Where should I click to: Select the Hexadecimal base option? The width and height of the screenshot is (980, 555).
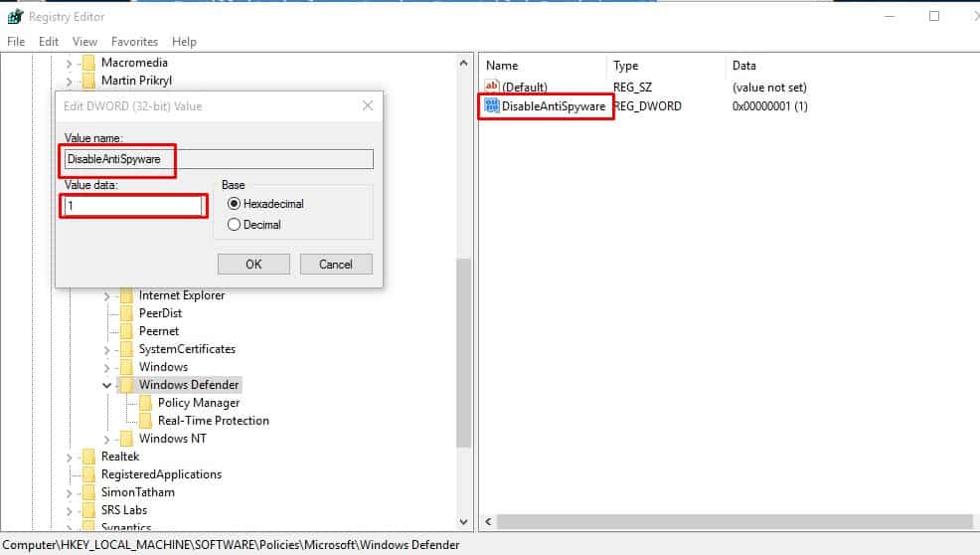coord(234,203)
